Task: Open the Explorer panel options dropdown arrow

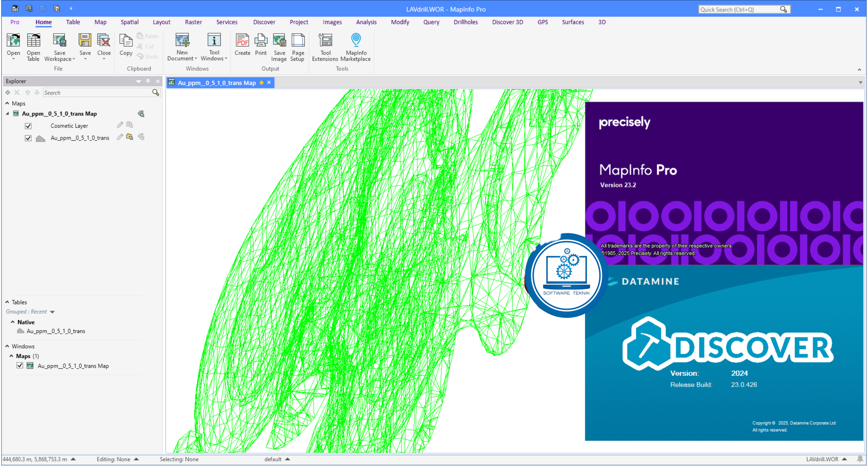Action: (x=139, y=81)
